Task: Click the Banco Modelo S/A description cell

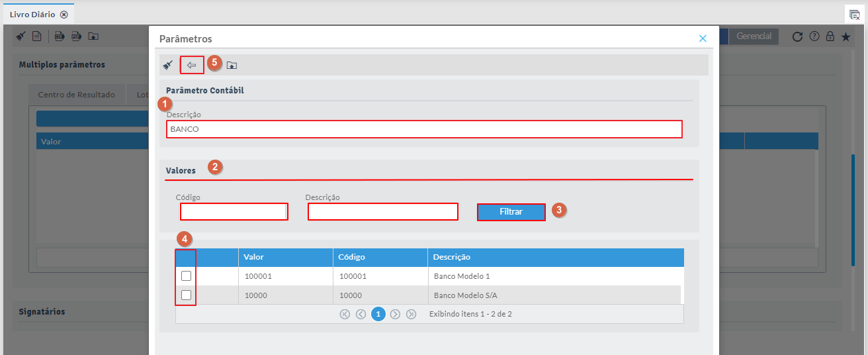Action: tap(556, 295)
